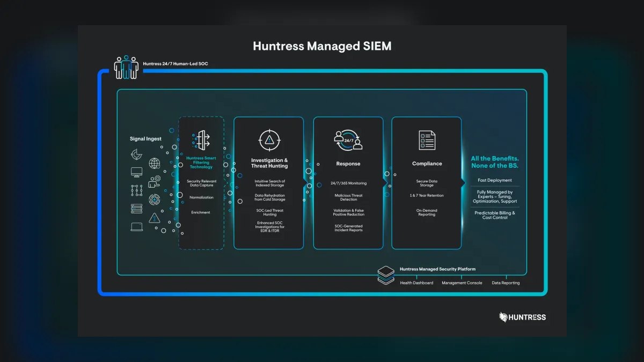Select the server rack stack icon
644x362 pixels.
137,209
